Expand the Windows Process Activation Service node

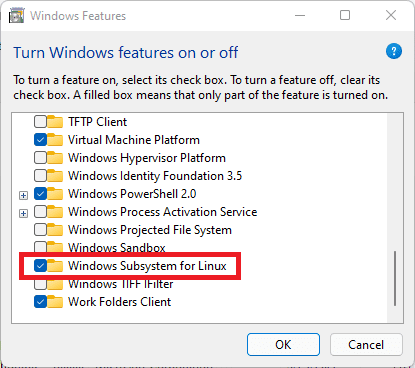click(23, 213)
